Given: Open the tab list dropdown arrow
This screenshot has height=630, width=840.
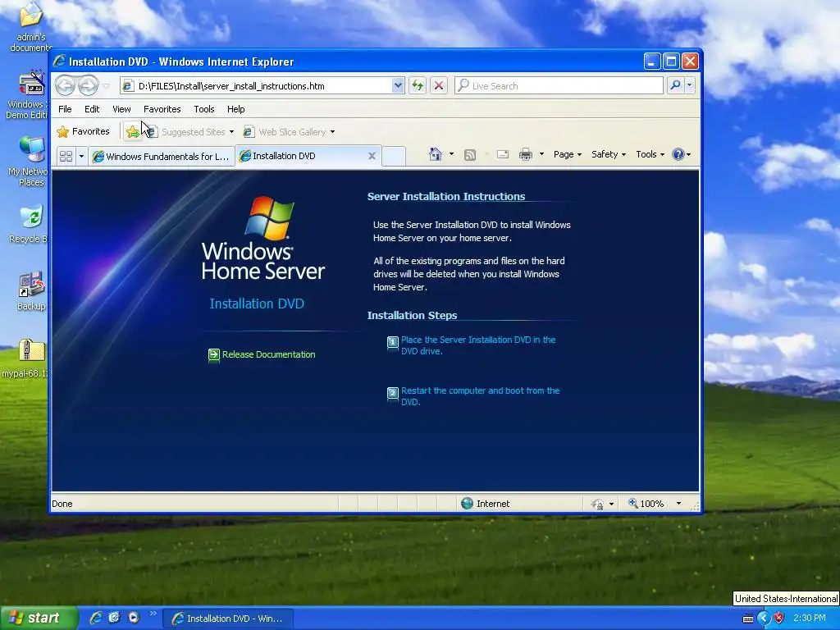Looking at the screenshot, I should (x=81, y=156).
